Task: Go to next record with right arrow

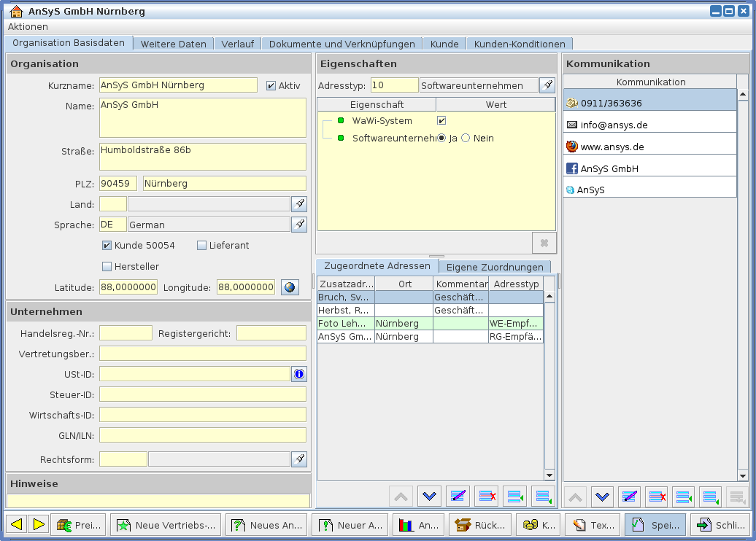Action: tap(39, 524)
